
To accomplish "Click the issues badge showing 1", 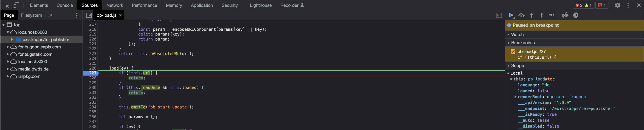I will [602, 5].
